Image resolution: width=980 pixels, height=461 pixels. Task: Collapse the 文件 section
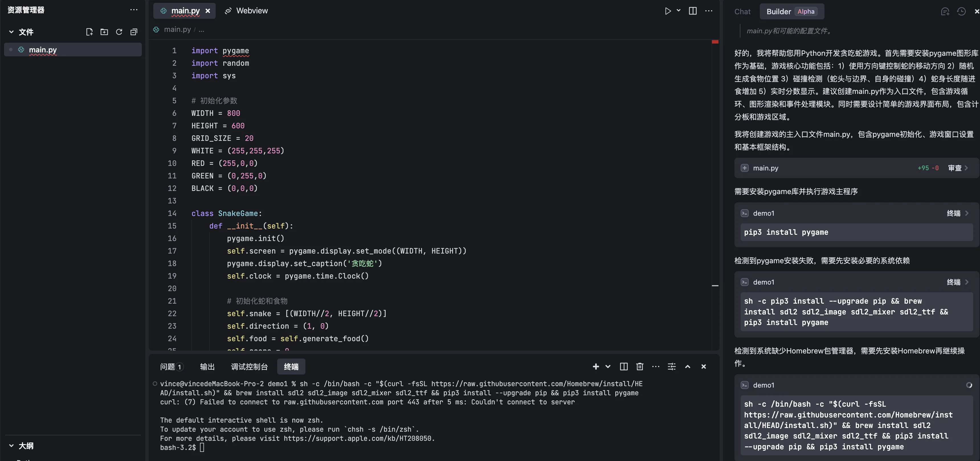coord(11,32)
